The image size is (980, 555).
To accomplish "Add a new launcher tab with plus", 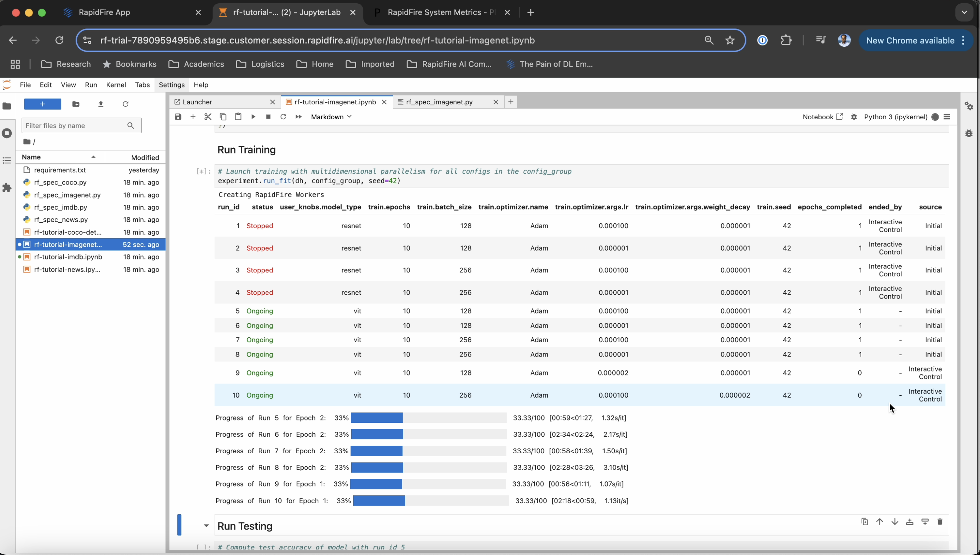I will (x=511, y=101).
